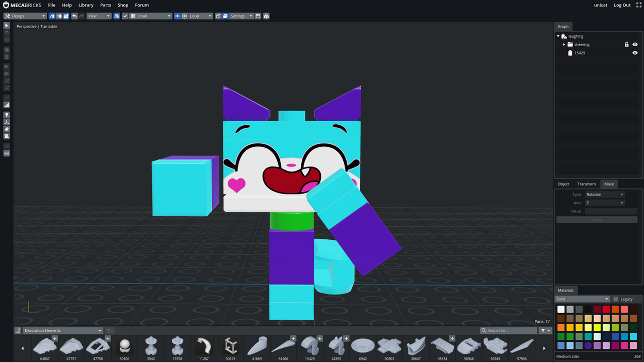
Task: Click the three-axis icon in left toolbar
Action: (7, 122)
